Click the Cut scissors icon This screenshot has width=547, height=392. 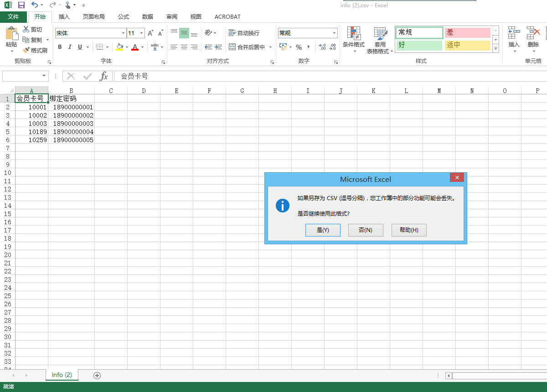tap(26, 30)
